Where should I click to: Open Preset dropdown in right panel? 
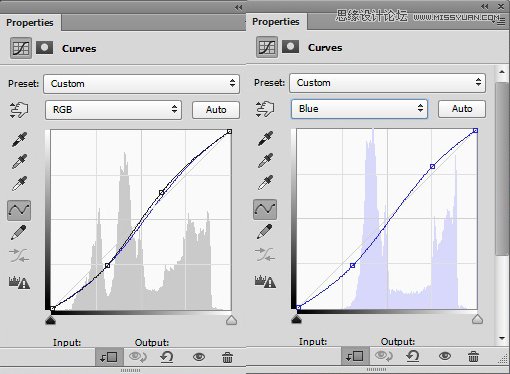pyautogui.click(x=387, y=83)
